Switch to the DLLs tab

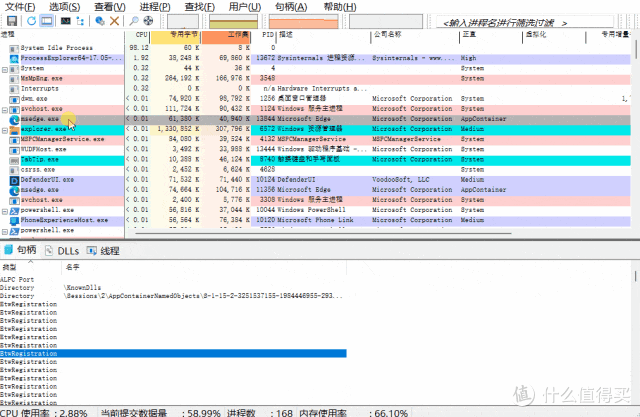(62, 251)
